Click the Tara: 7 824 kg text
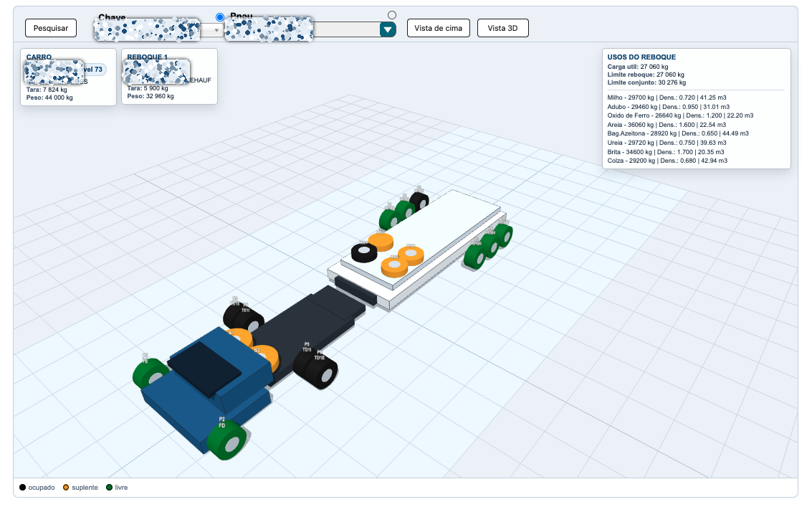 click(x=47, y=90)
